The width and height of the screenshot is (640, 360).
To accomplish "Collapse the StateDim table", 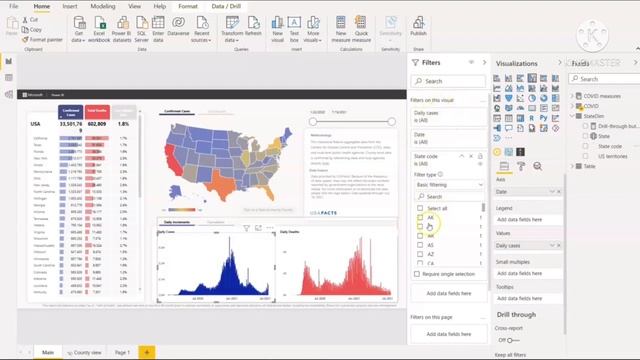I will point(572,116).
